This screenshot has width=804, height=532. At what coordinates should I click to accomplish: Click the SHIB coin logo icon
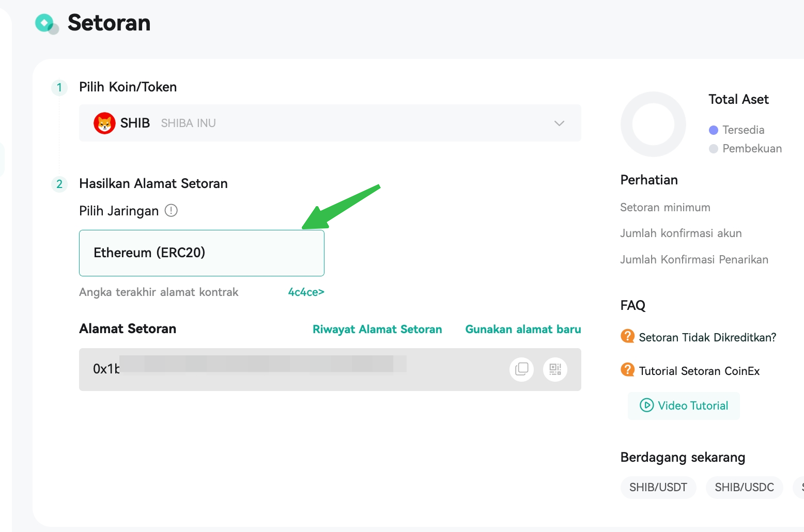[104, 123]
